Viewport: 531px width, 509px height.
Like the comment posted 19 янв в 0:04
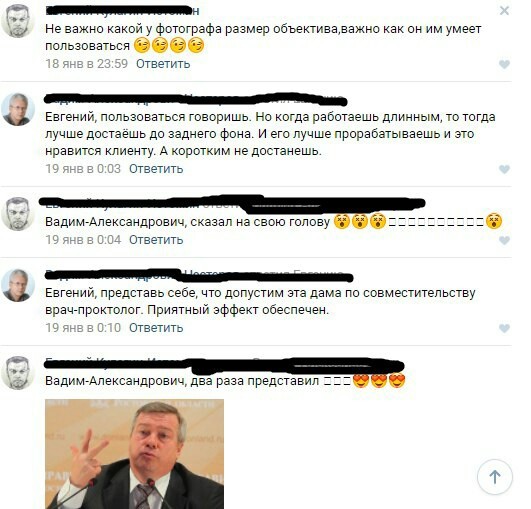(x=504, y=240)
